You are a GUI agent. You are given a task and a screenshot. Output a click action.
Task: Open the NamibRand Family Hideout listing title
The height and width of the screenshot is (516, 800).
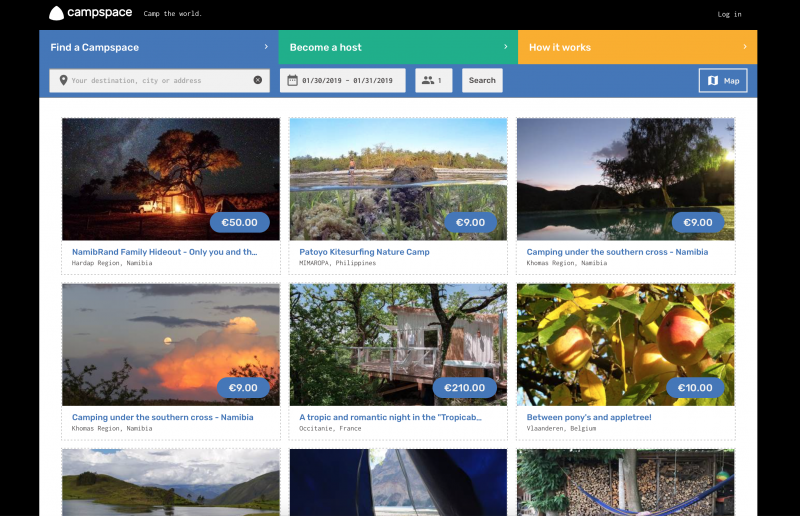click(164, 252)
